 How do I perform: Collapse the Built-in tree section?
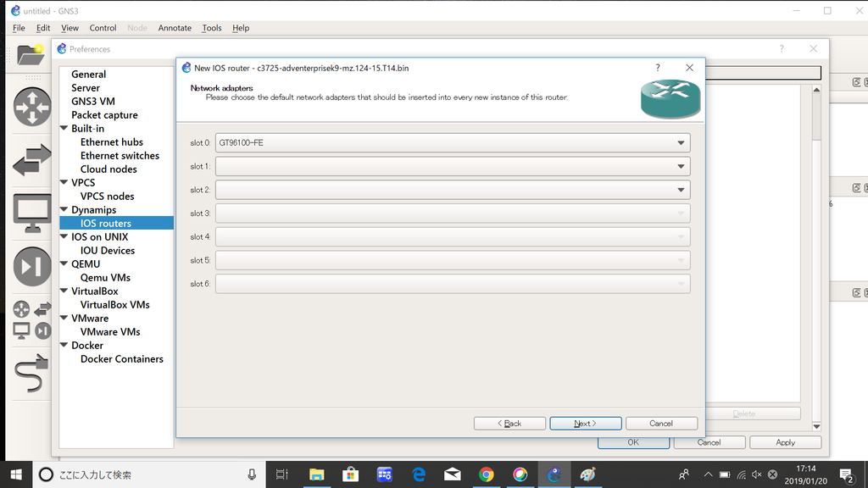pyautogui.click(x=64, y=128)
